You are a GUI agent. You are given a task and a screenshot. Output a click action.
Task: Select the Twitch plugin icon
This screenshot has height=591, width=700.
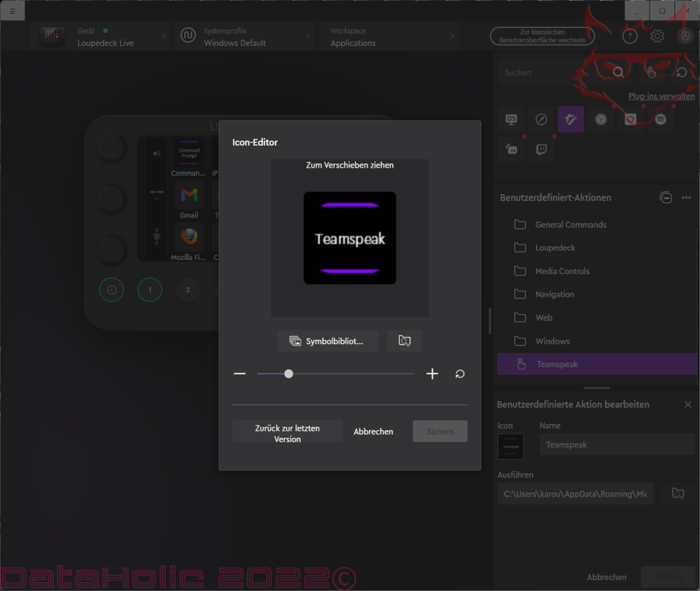(541, 149)
